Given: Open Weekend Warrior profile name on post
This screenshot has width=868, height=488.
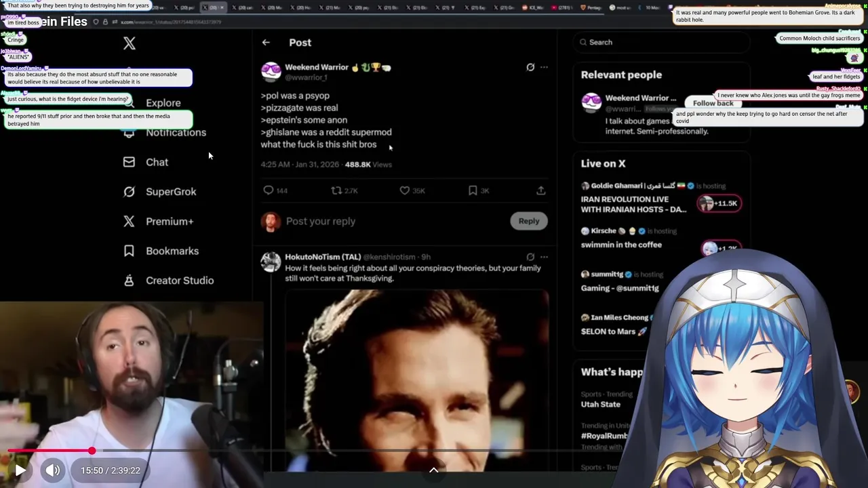Looking at the screenshot, I should [317, 67].
